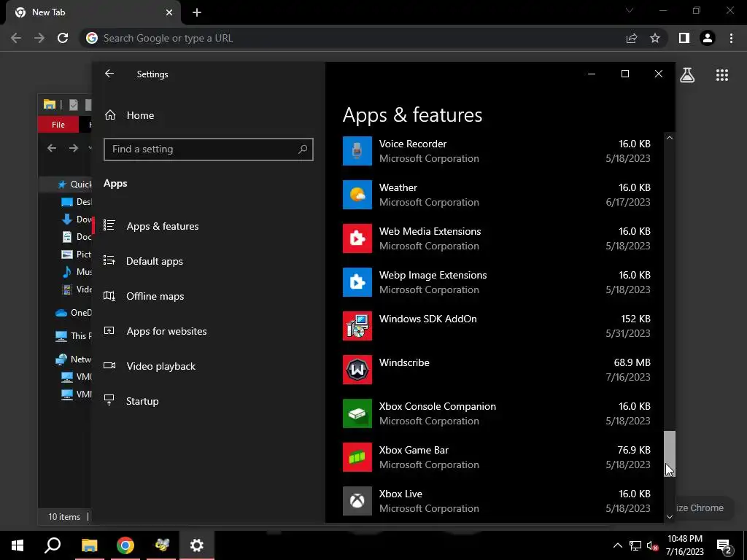
Task: Click the bee app icon on taskbar
Action: (x=162, y=545)
